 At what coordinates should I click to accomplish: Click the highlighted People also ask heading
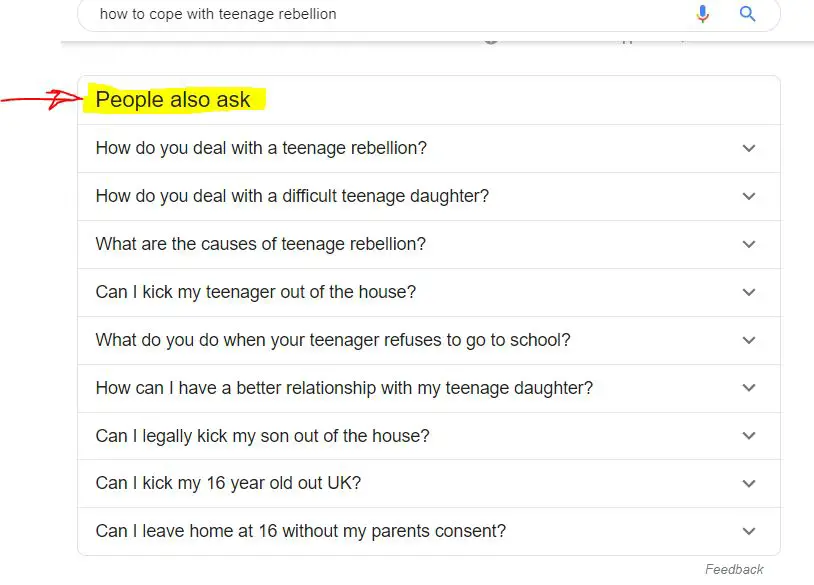173,100
